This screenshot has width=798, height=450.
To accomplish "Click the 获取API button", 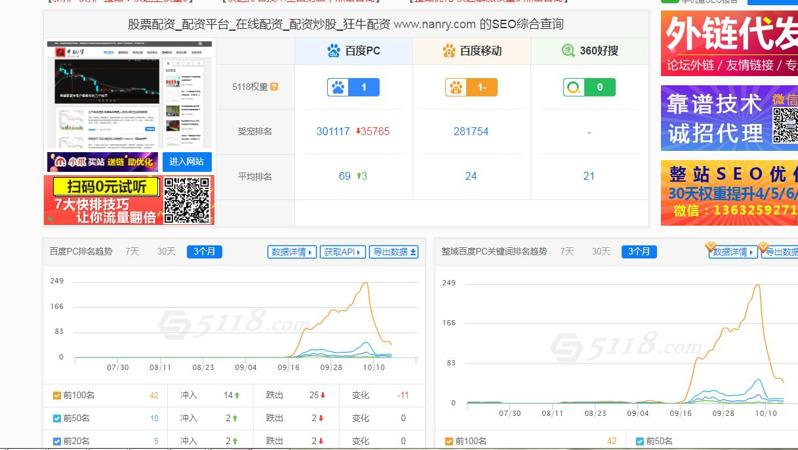I will coord(343,252).
